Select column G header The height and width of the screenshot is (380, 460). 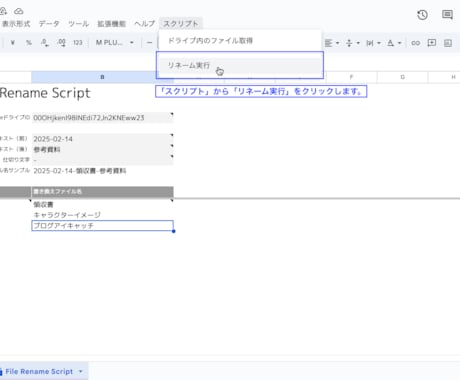(403, 77)
